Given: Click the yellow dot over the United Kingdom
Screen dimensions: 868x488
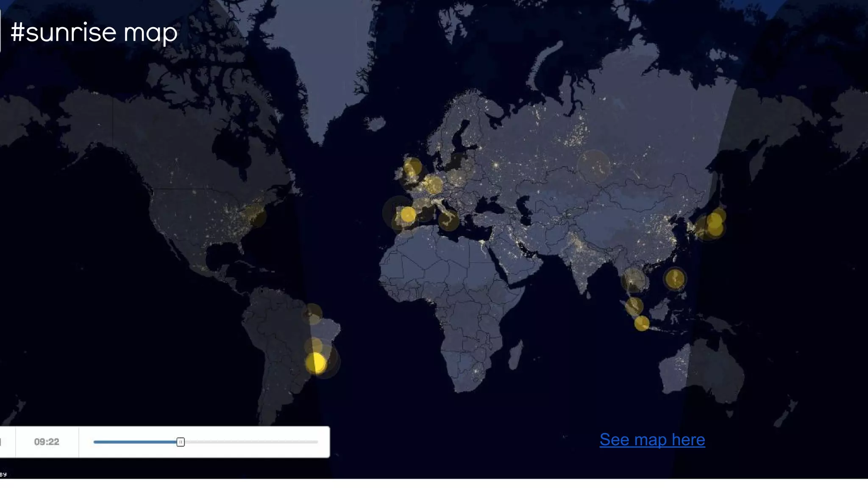Looking at the screenshot, I should [x=412, y=167].
